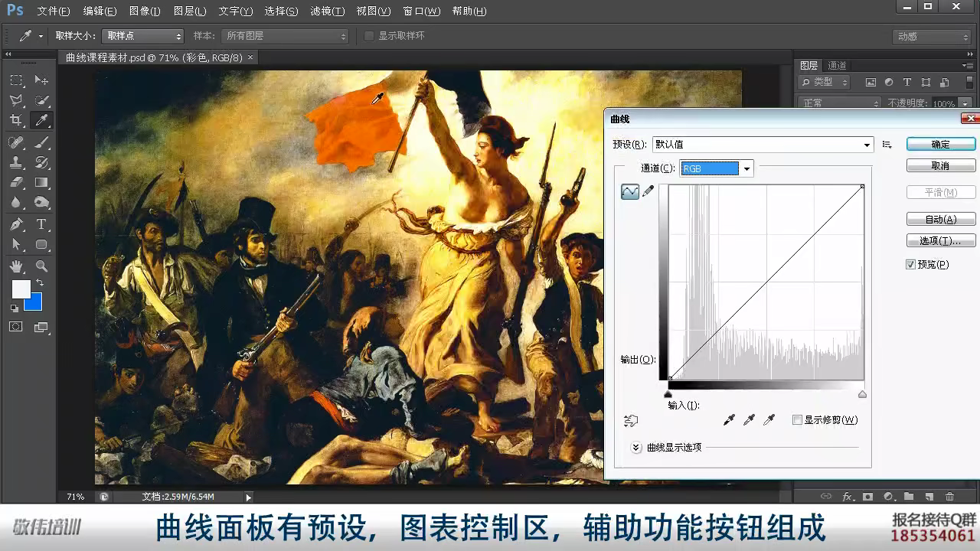Viewport: 980px width, 551px height.
Task: Select the Gradient tool
Action: point(41,182)
